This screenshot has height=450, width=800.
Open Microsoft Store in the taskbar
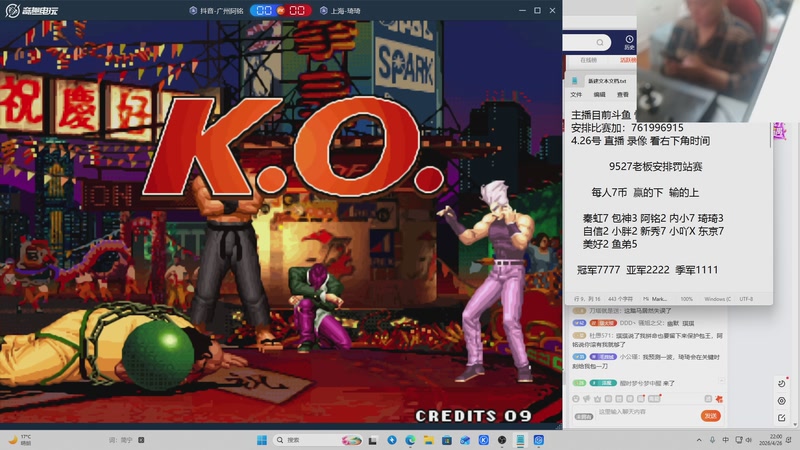[447, 440]
